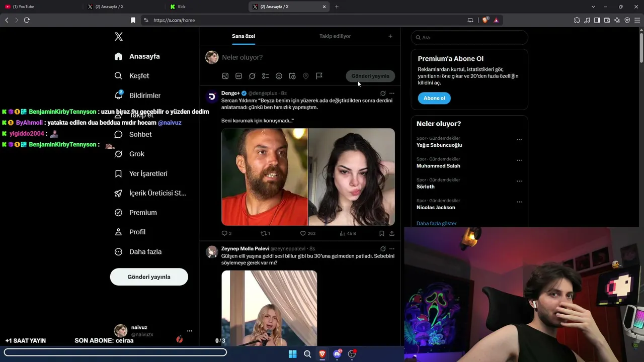The width and height of the screenshot is (644, 362).
Task: Click the sidebar Gönderi yayınla button
Action: point(149,277)
